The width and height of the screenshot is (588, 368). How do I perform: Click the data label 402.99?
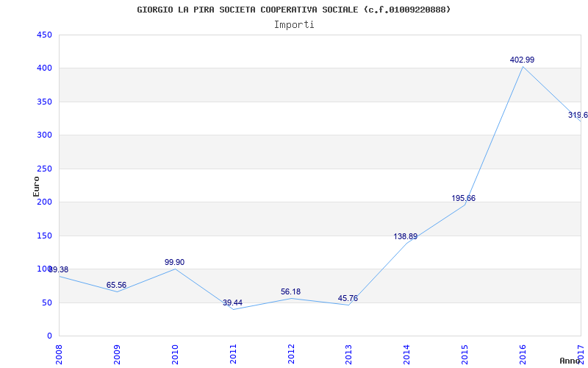point(522,60)
